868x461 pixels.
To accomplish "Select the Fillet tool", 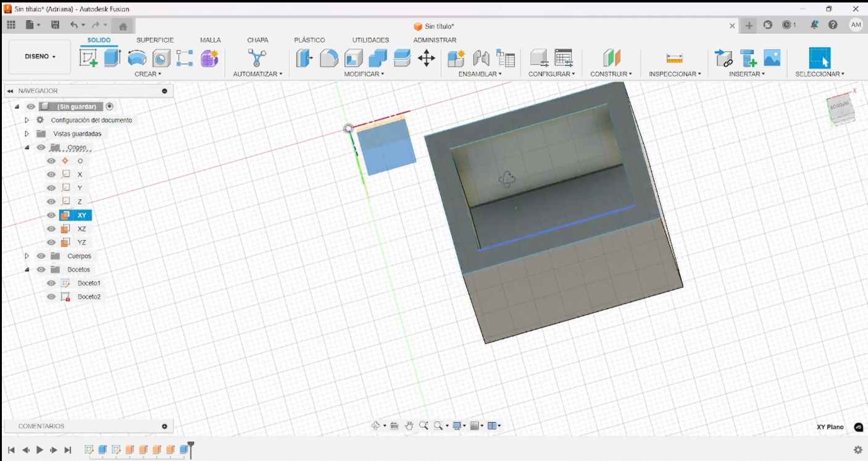I will click(x=329, y=58).
